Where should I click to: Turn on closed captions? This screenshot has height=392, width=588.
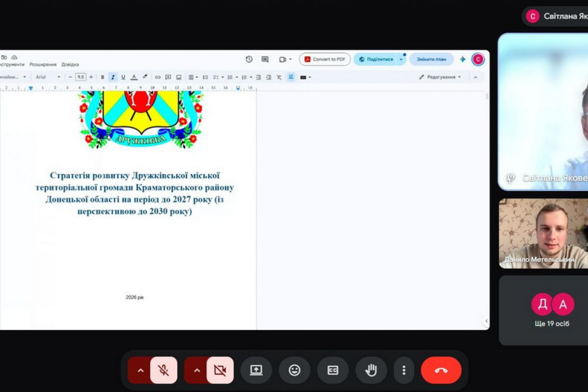pos(333,370)
